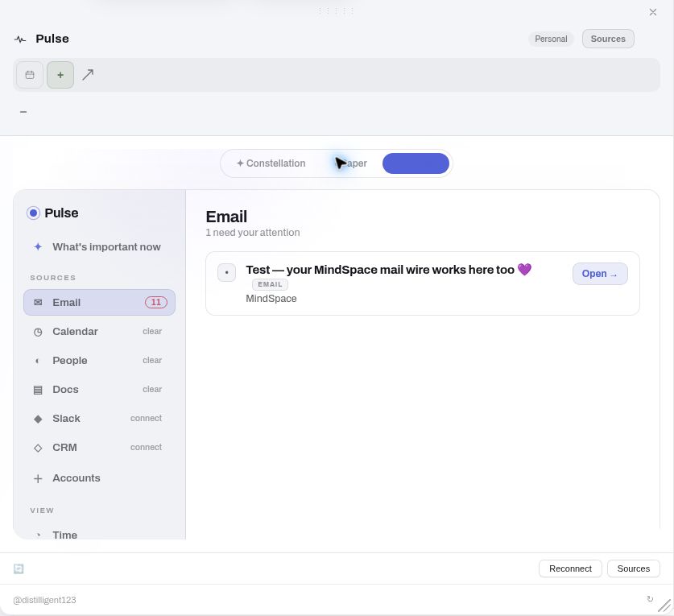This screenshot has height=616, width=674.
Task: Toggle the dot checkbox on Test email
Action: coord(226,272)
